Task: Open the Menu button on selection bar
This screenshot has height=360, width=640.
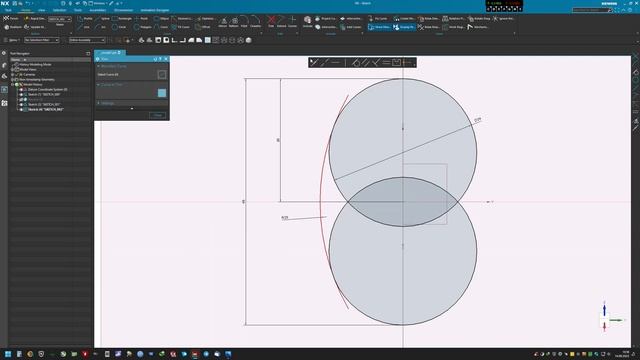Action: coord(11,40)
